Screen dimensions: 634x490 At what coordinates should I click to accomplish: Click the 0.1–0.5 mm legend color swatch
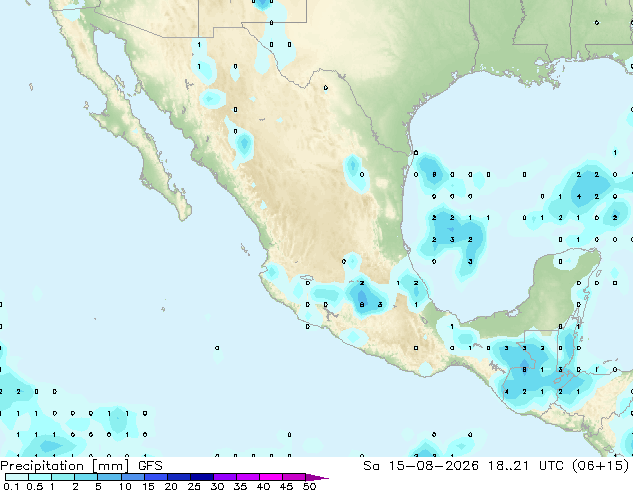(x=17, y=477)
